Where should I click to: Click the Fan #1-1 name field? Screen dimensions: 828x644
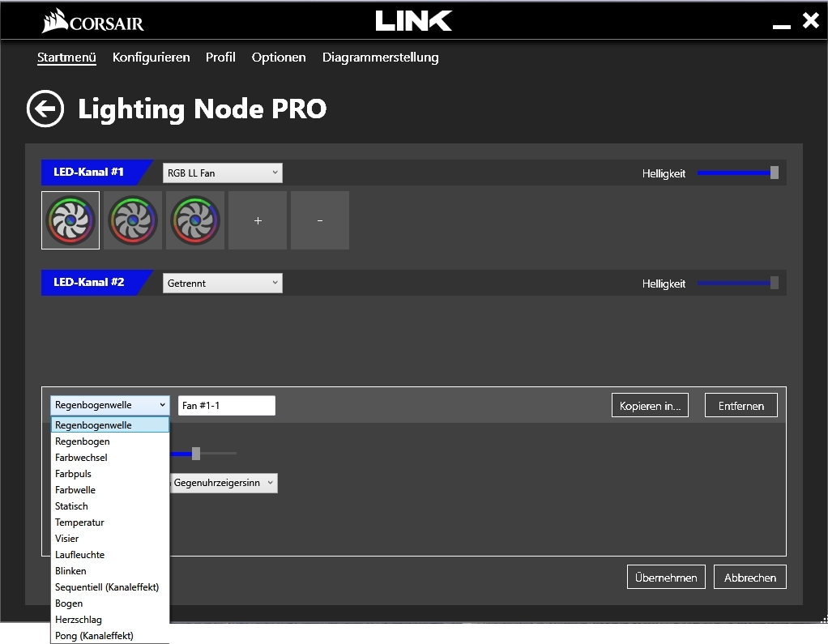pos(226,406)
